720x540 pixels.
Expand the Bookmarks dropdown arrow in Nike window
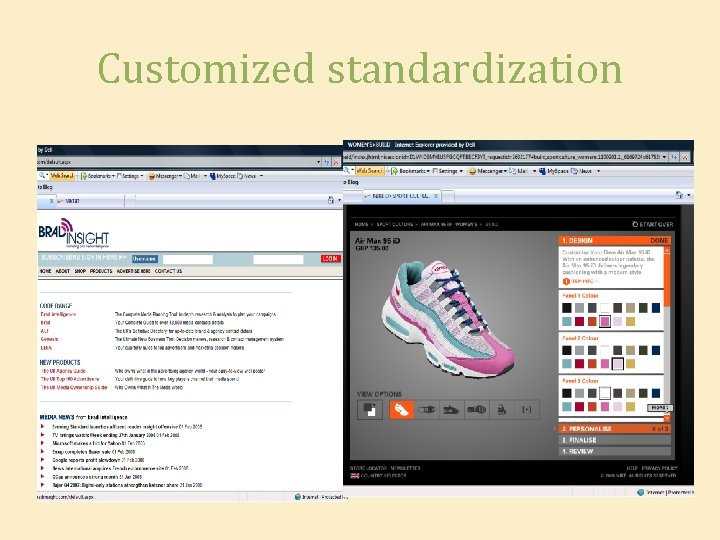tap(428, 171)
